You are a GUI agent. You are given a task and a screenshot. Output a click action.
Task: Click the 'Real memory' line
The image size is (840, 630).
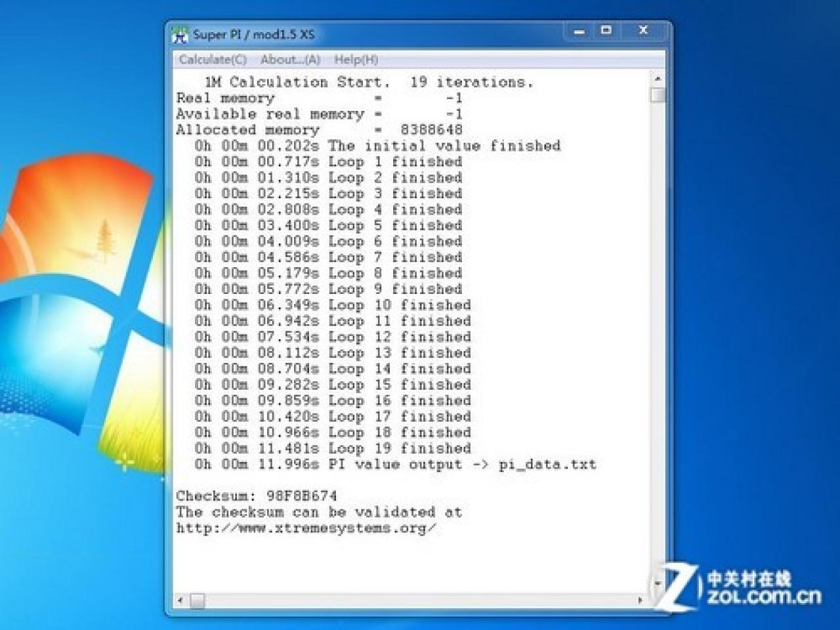click(320, 98)
